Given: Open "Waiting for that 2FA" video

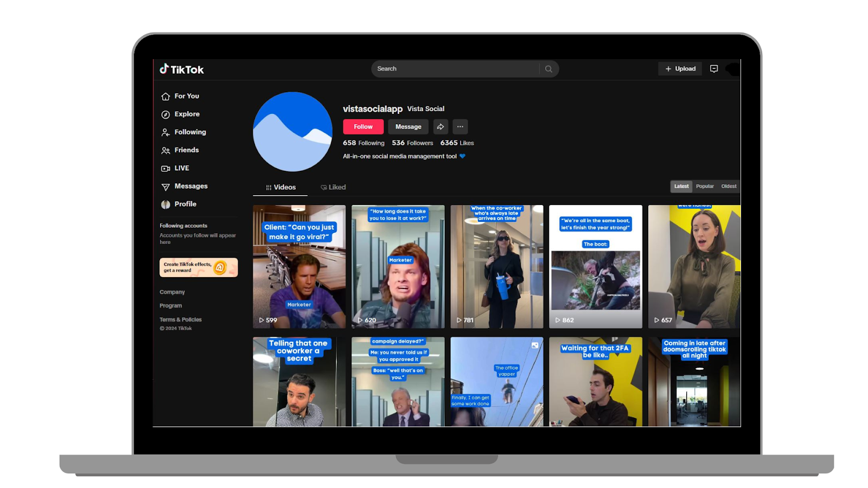Looking at the screenshot, I should tap(595, 382).
